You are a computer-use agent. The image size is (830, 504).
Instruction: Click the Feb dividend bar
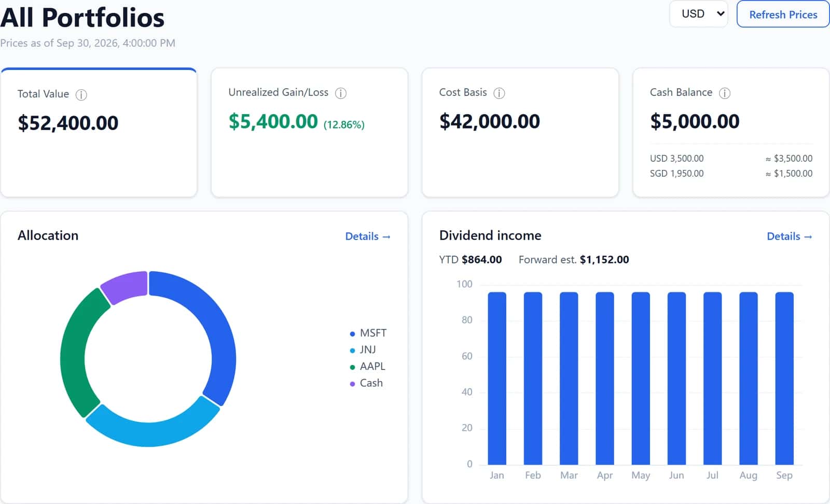tap(533, 379)
